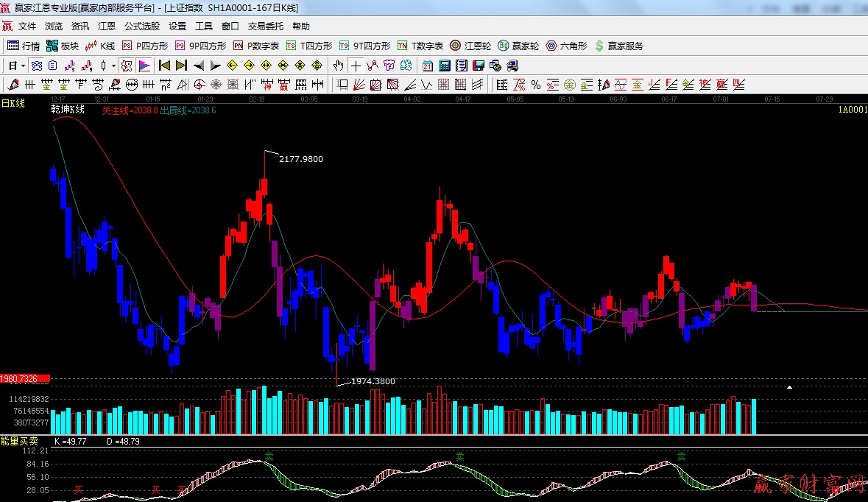Toggle the 乾坤 K-line mode button
Screen dimensions: 868x502
(x=126, y=66)
